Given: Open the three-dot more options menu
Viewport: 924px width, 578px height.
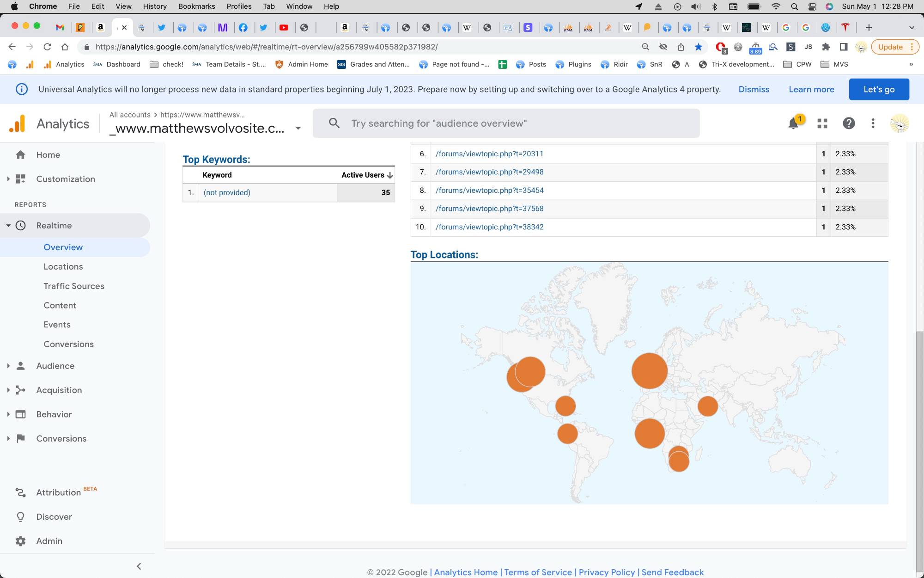Looking at the screenshot, I should (x=873, y=123).
